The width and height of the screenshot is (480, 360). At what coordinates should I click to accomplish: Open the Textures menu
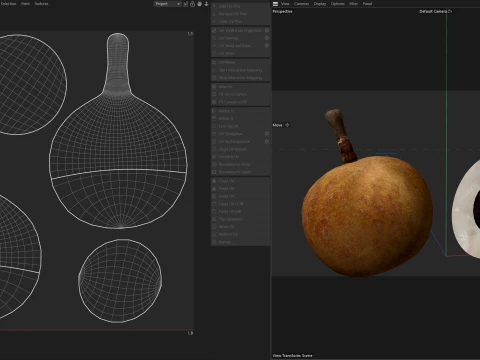pos(41,4)
